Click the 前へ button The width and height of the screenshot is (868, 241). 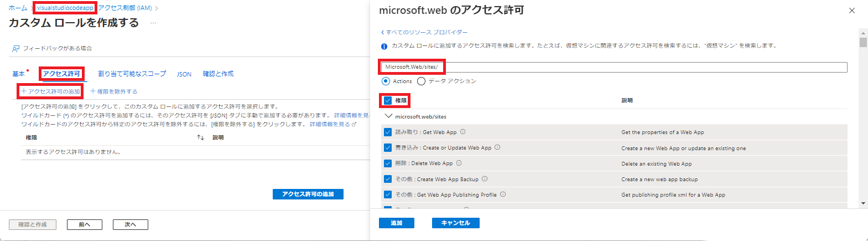(85, 224)
